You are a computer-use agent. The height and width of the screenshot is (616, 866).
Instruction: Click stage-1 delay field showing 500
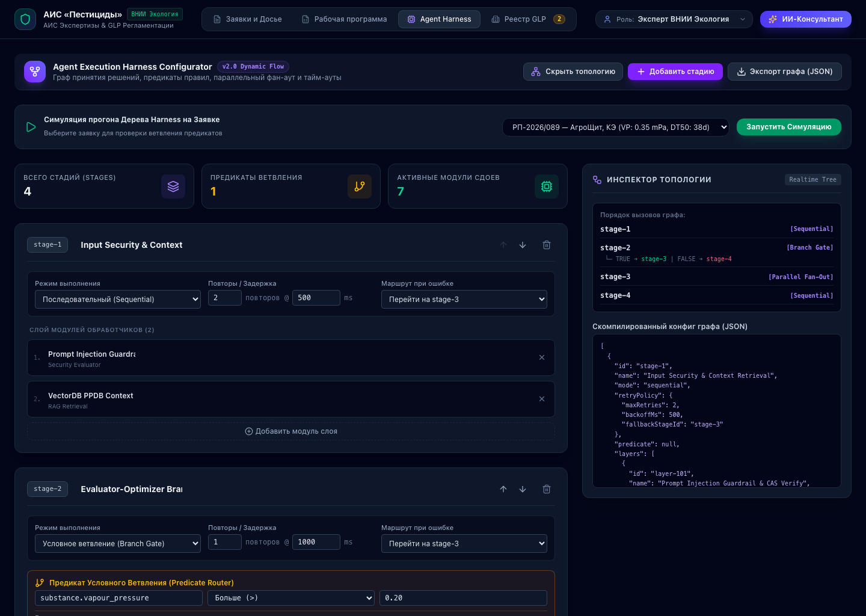(x=316, y=298)
